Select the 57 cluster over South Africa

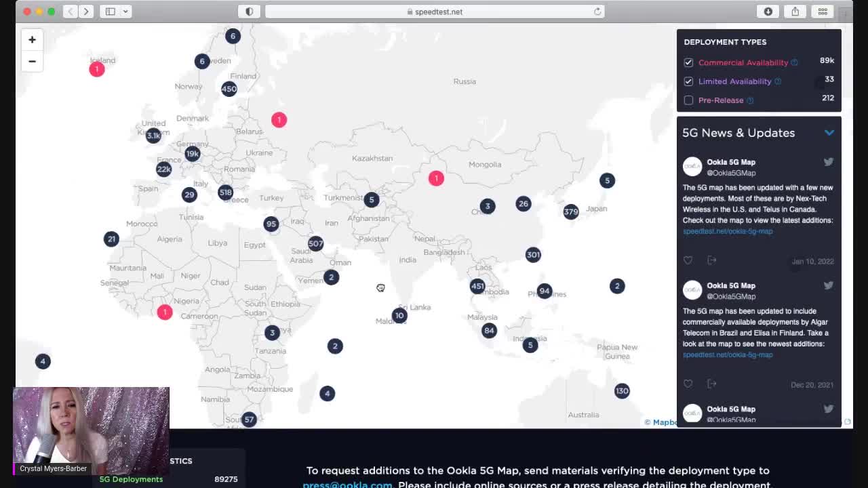249,420
